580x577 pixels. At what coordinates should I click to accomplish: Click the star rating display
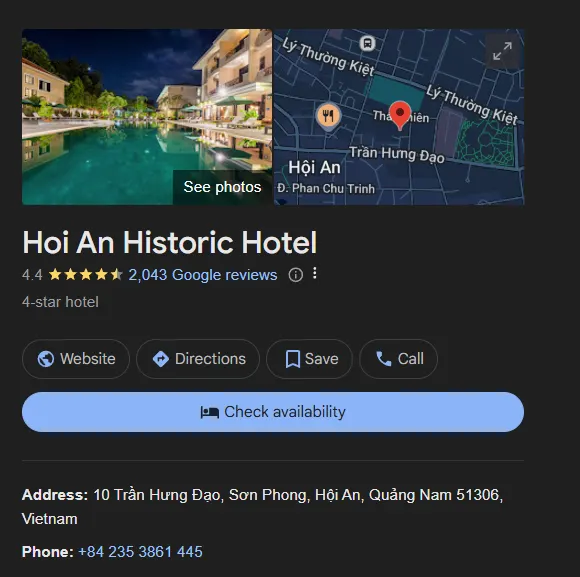coord(85,275)
